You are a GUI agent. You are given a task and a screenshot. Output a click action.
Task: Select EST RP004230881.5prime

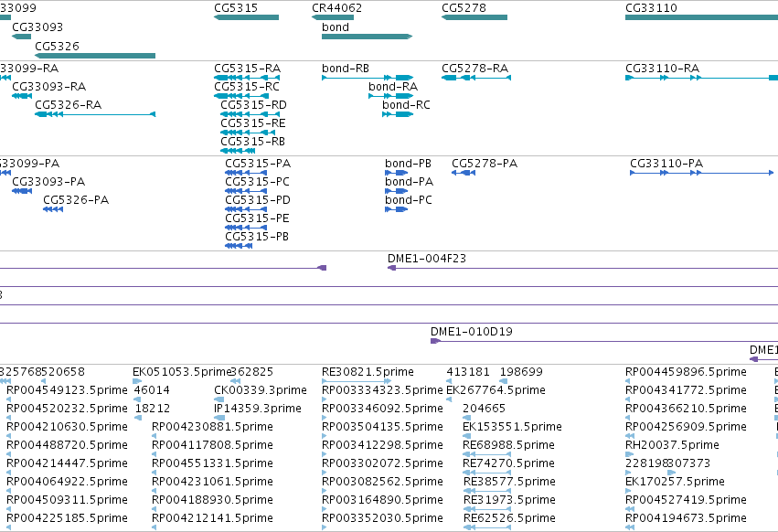point(212,427)
